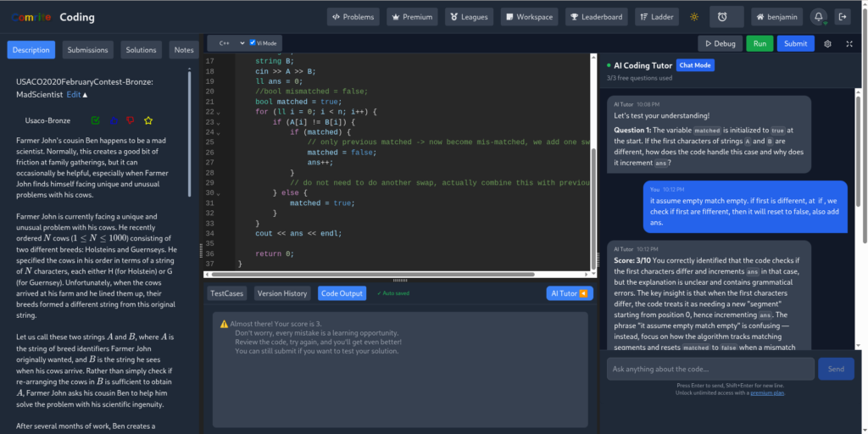The width and height of the screenshot is (868, 434).
Task: Fold the else block at line 30
Action: coord(218,192)
